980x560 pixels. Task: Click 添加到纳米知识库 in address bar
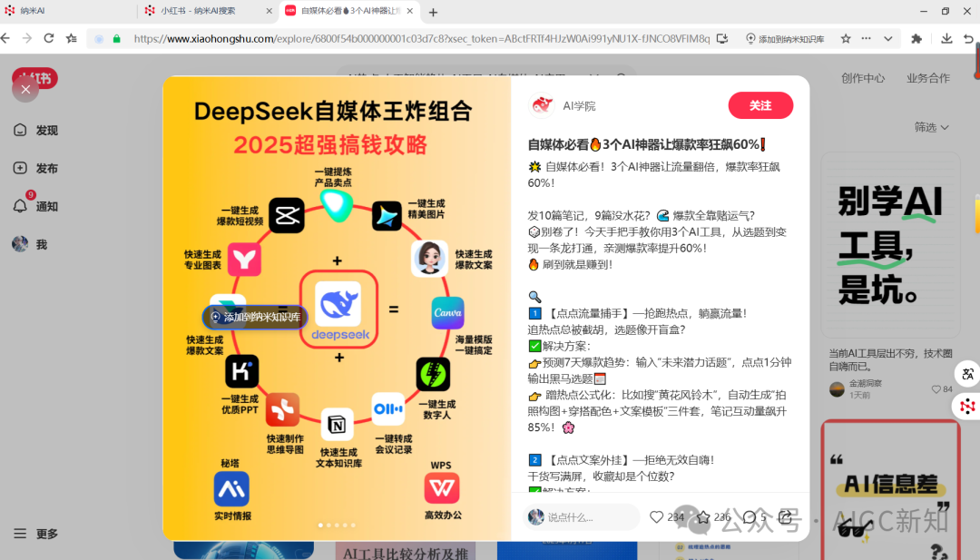point(785,39)
